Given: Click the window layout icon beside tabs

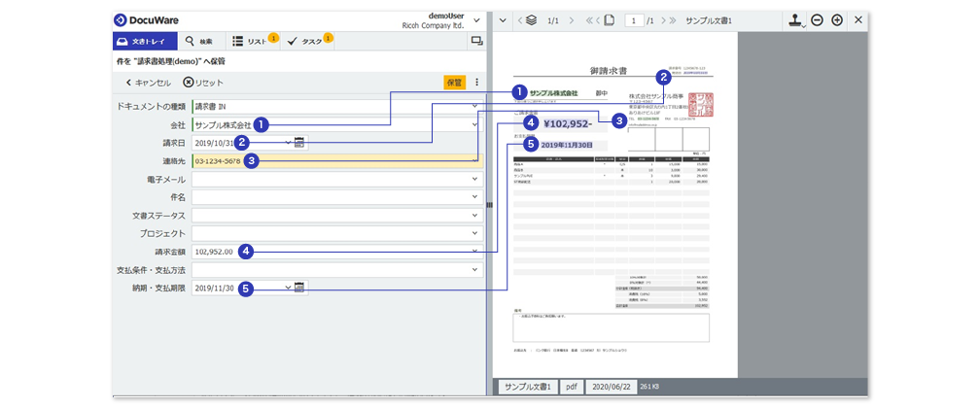Looking at the screenshot, I should coord(476,42).
